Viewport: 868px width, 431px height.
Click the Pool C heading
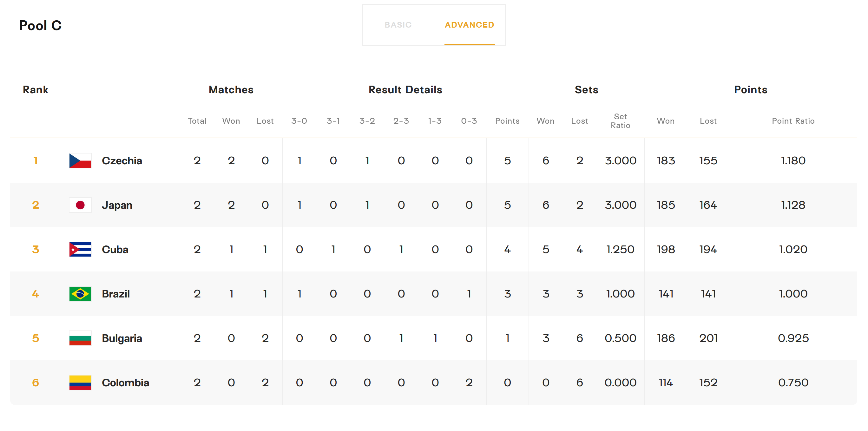40,26
